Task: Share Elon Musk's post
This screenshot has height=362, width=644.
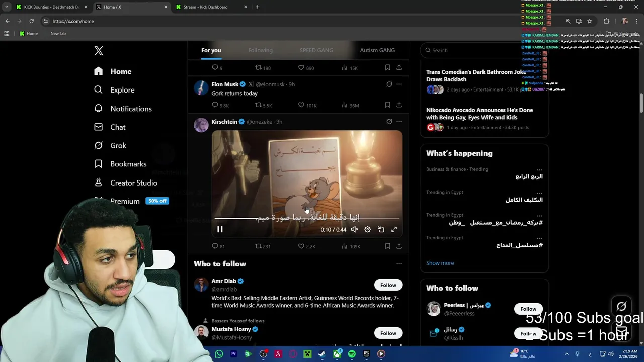Action: (x=399, y=105)
